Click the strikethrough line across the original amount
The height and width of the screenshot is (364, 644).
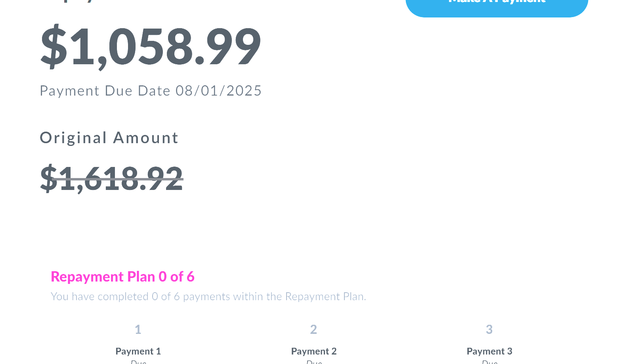click(x=119, y=179)
